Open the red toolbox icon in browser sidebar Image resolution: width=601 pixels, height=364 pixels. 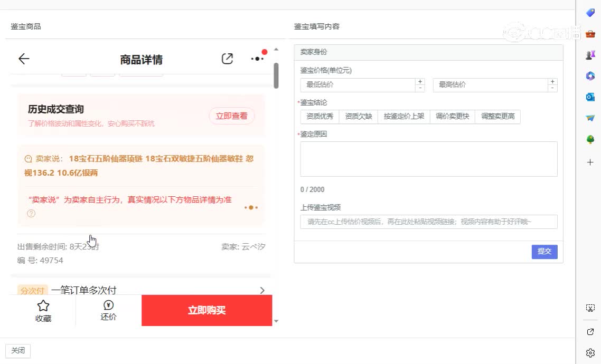590,34
